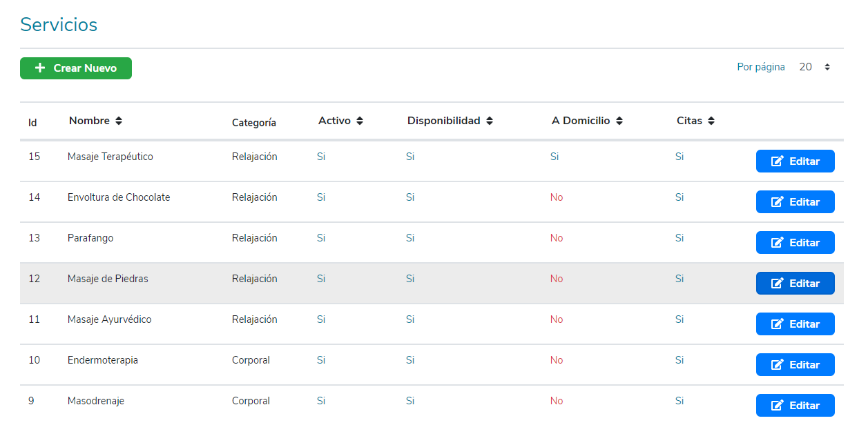This screenshot has height=425, width=868.
Task: Click the plus icon on Crear Nuevo
Action: click(40, 68)
